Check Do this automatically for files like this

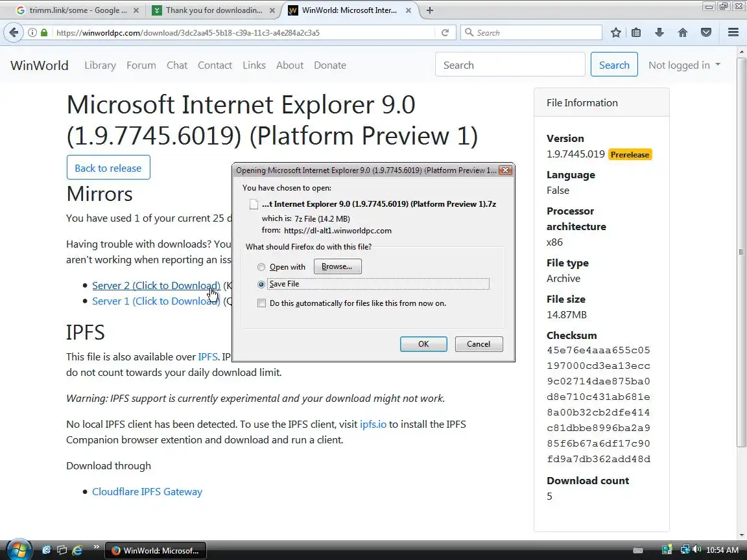[x=261, y=303]
